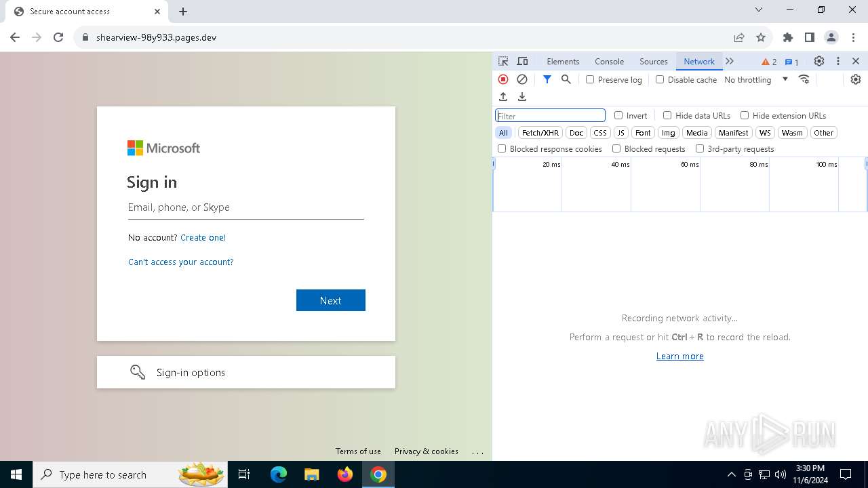Filter requests by Img type

pos(669,133)
